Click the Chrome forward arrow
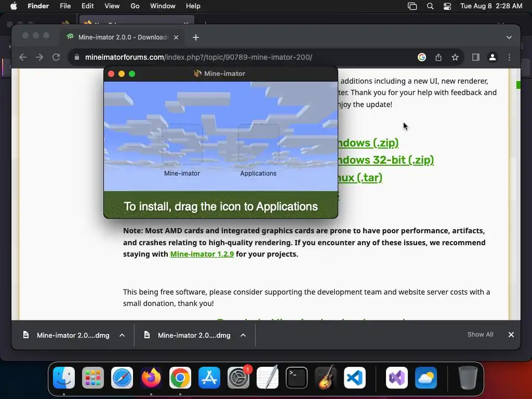 39,57
